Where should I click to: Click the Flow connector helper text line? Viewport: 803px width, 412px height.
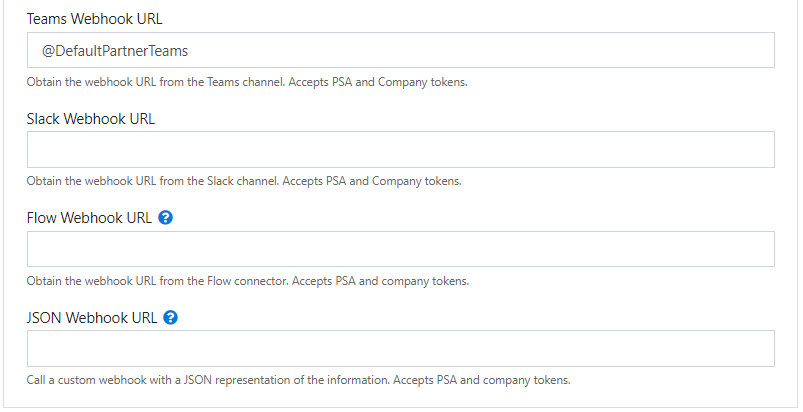tap(248, 281)
